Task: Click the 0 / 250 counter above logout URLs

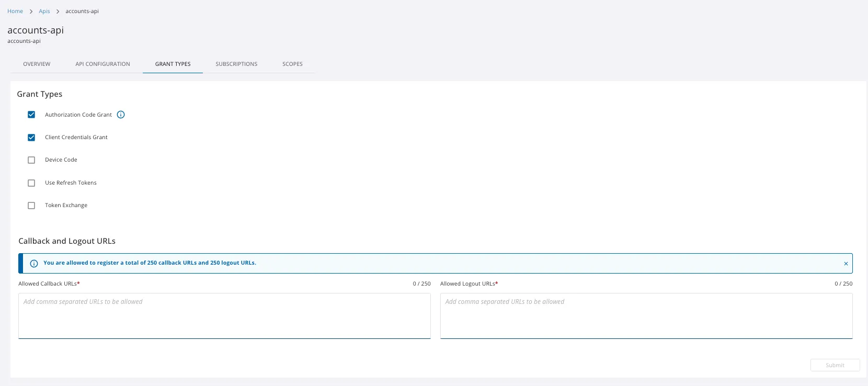Action: [843, 283]
